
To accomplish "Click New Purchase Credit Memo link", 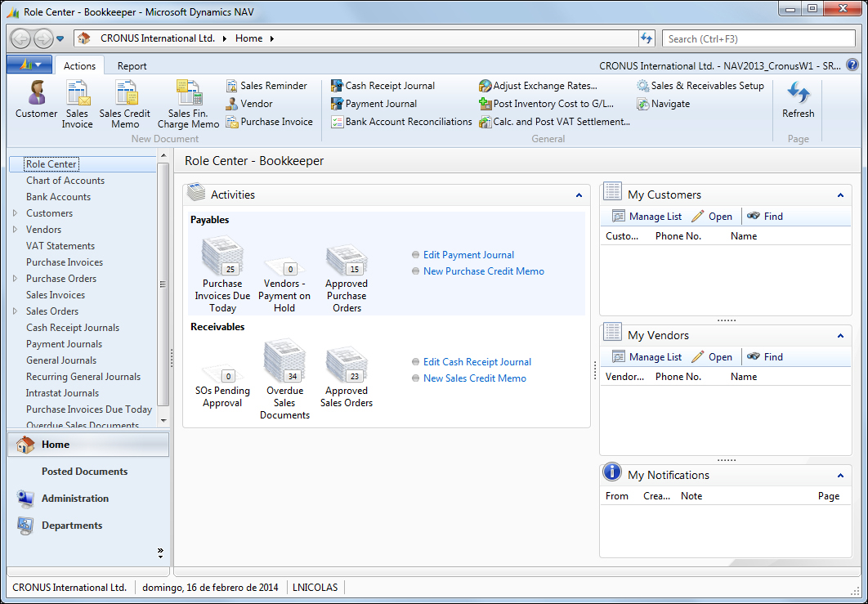I will point(483,271).
